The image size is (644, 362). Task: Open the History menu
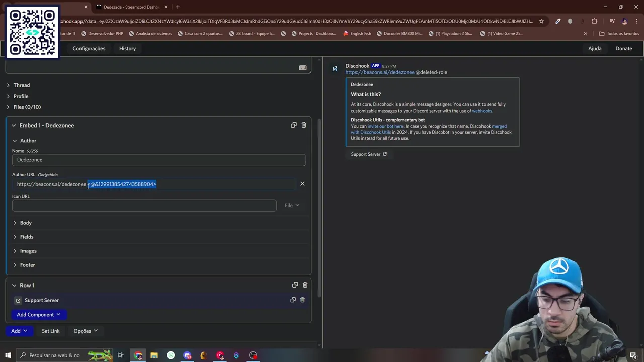pos(127,48)
